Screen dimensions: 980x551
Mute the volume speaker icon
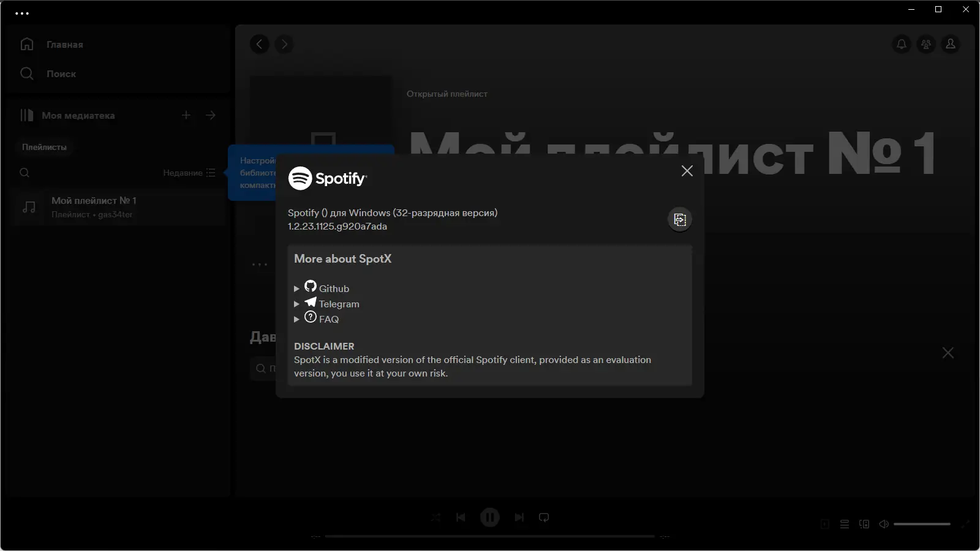[883, 523]
